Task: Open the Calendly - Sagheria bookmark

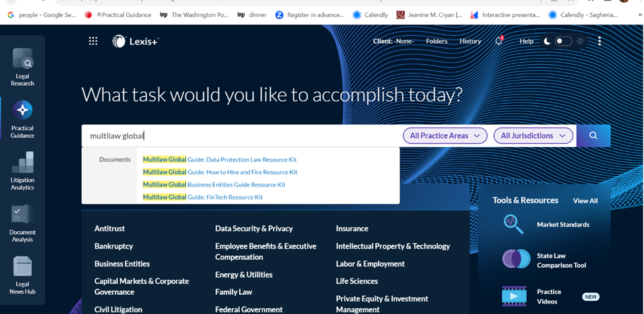Action: (x=583, y=15)
